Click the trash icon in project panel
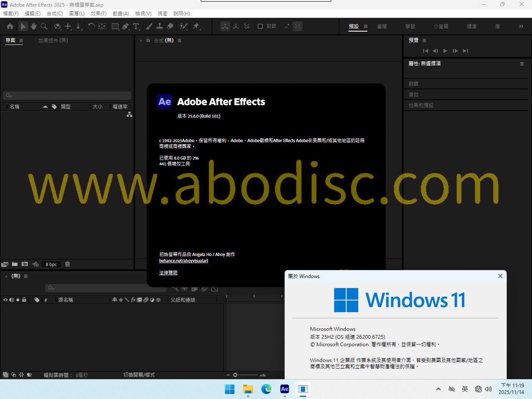Image resolution: width=532 pixels, height=399 pixels. click(x=68, y=264)
